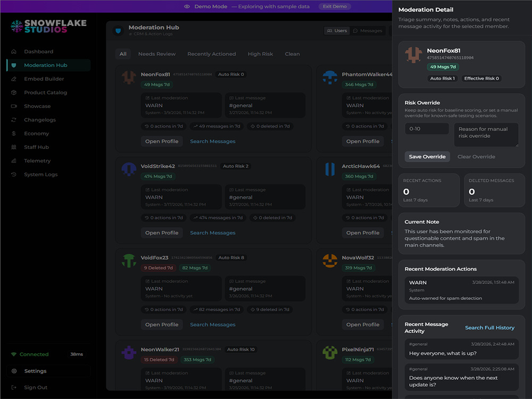Click the Showcase camera icon
The width and height of the screenshot is (532, 399).
click(x=14, y=106)
